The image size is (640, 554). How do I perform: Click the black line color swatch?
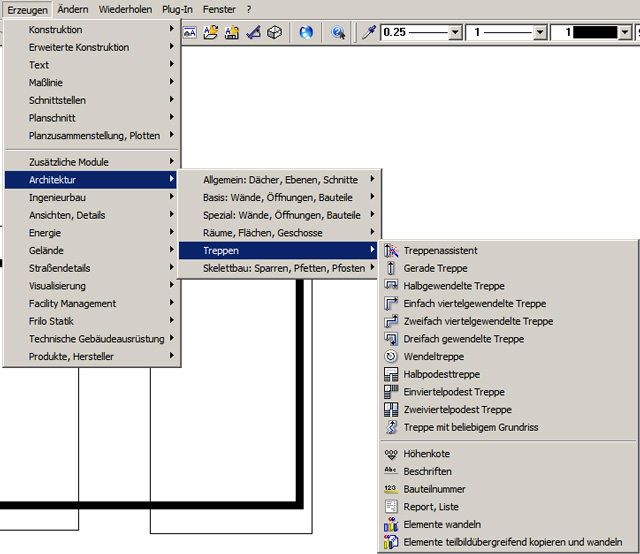click(x=598, y=33)
